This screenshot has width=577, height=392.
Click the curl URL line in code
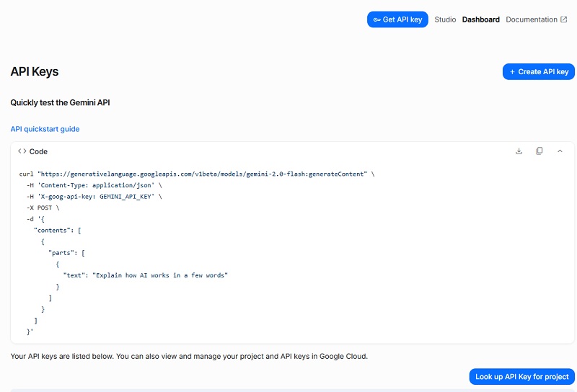196,174
